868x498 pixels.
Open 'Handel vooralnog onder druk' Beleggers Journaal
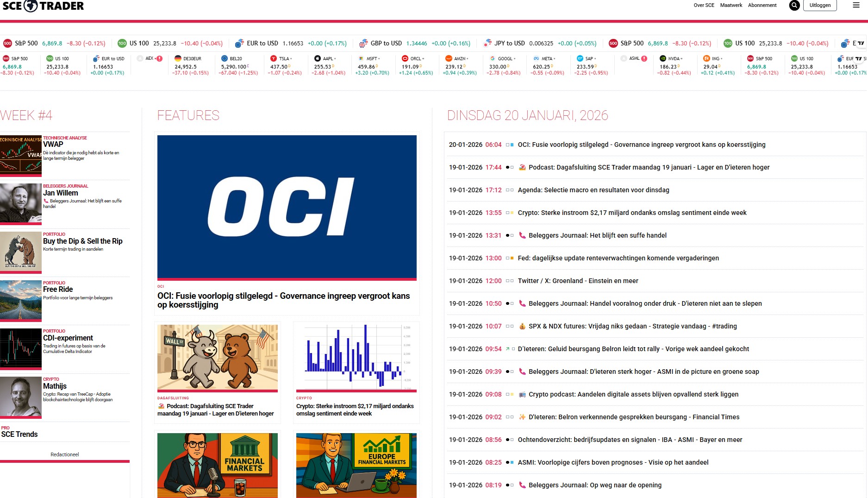click(645, 303)
